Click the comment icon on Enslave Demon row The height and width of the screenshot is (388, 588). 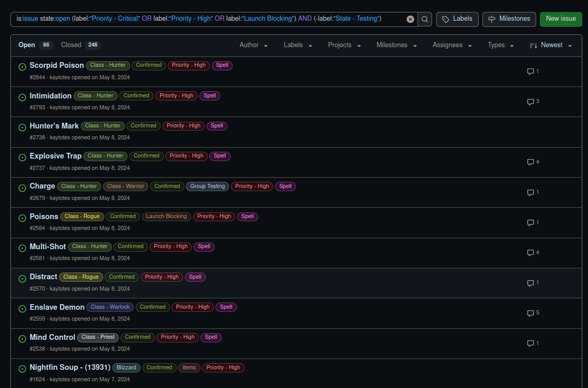tap(530, 313)
